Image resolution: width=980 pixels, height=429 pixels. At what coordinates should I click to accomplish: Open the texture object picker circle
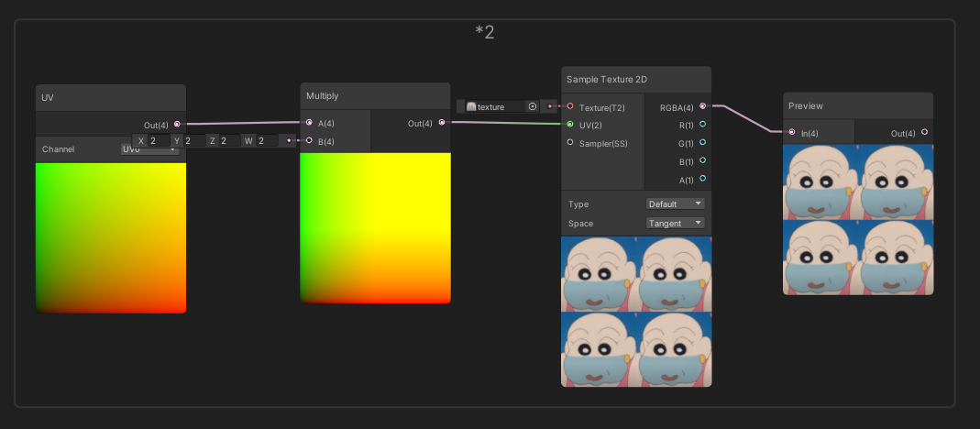coord(533,106)
